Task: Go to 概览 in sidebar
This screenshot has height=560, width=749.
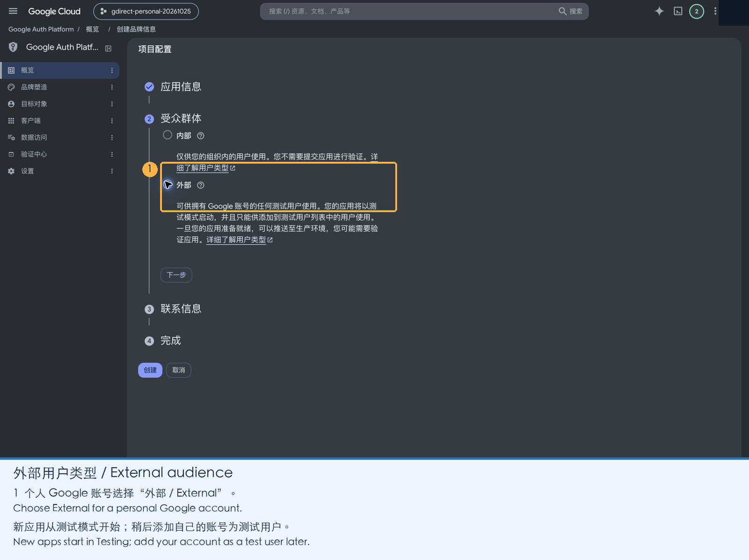Action: pos(60,70)
